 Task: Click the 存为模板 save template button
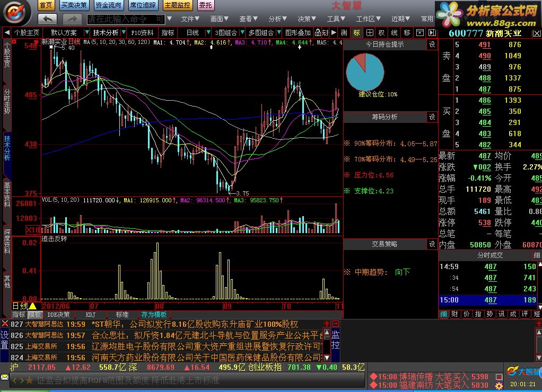[x=154, y=315]
